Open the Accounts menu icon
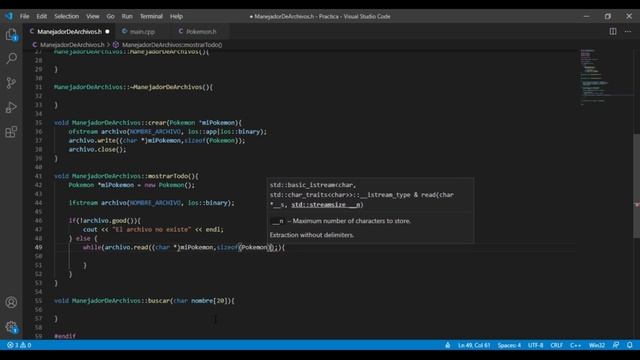The width and height of the screenshot is (640, 360). coord(11,302)
